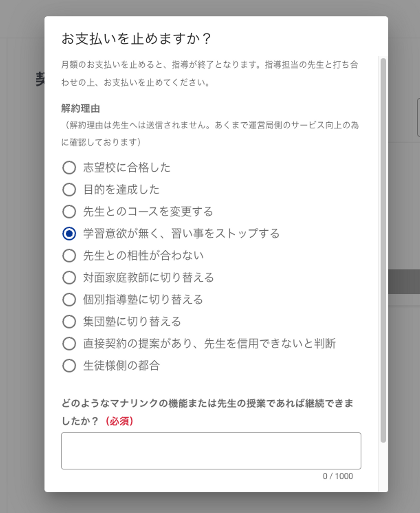Image resolution: width=420 pixels, height=513 pixels.
Task: Click scrollbar track below the thumb
Action: pos(383,467)
